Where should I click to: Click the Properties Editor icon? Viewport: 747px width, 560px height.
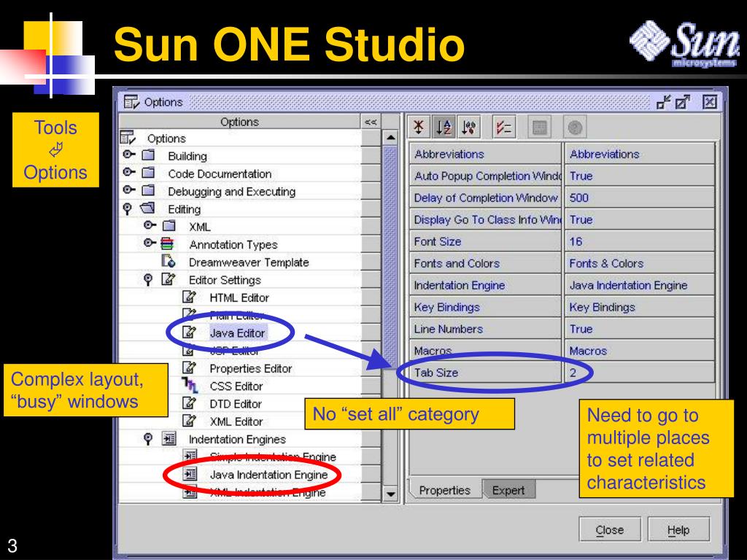click(190, 367)
